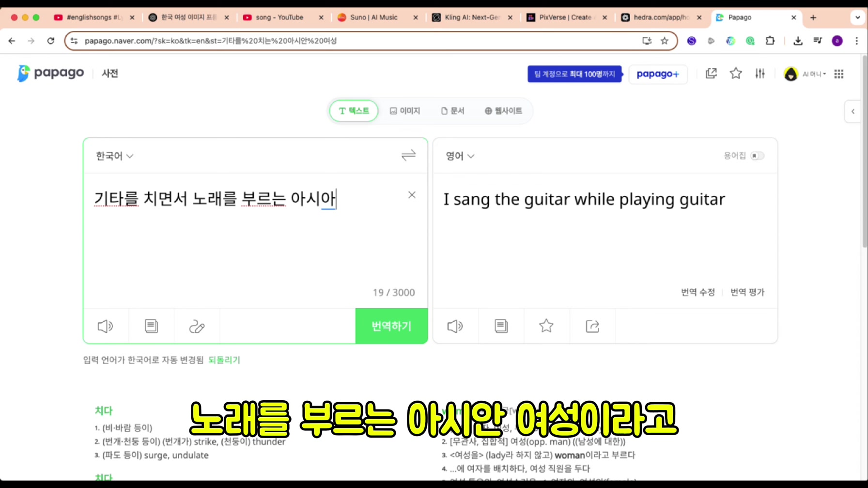Save translation with star icon
The image size is (868, 488).
[x=546, y=326]
